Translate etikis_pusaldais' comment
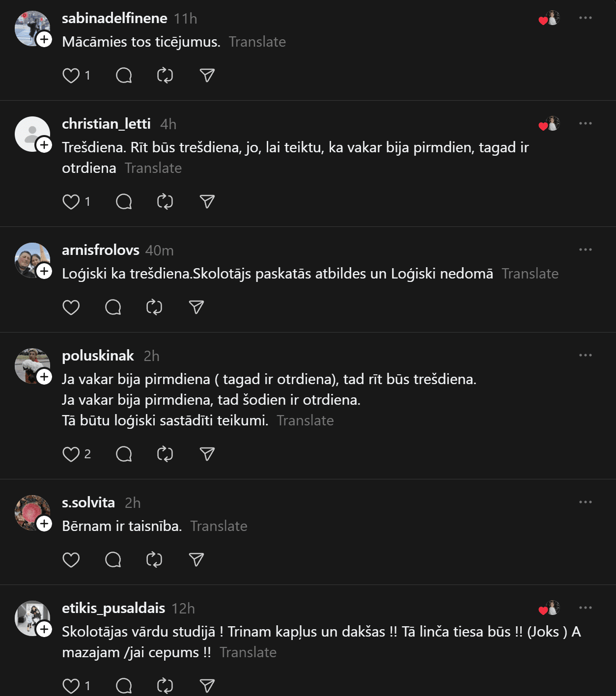This screenshot has width=616, height=696. (248, 652)
